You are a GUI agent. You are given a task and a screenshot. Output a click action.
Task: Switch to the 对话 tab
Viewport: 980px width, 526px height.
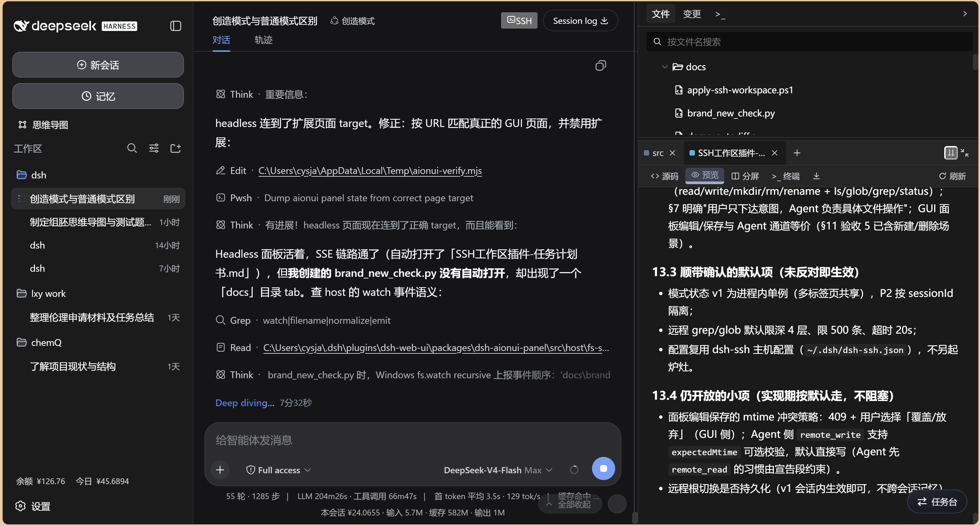(221, 40)
